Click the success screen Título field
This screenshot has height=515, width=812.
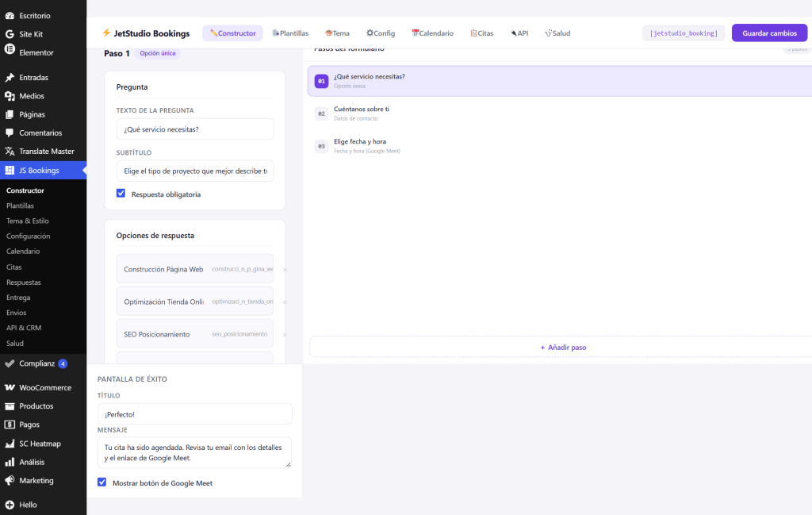(195, 414)
